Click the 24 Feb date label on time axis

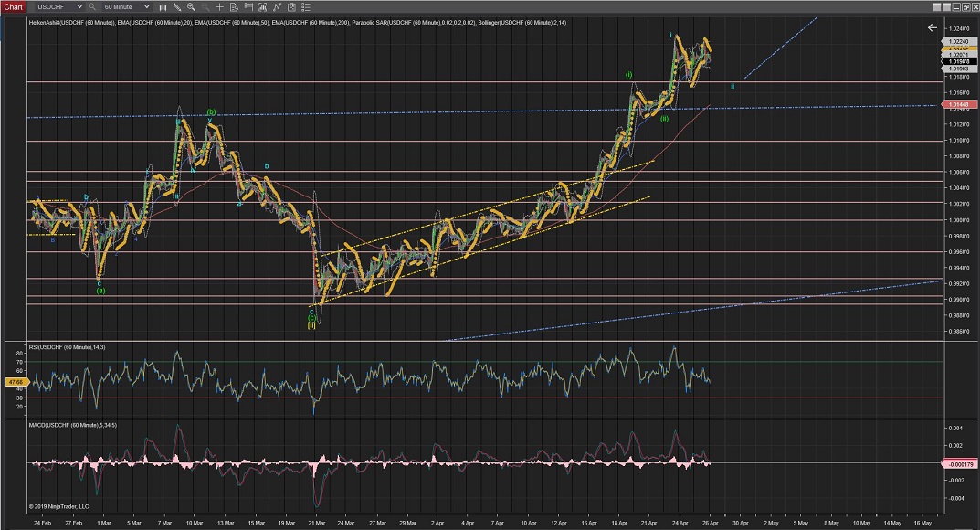point(43,523)
